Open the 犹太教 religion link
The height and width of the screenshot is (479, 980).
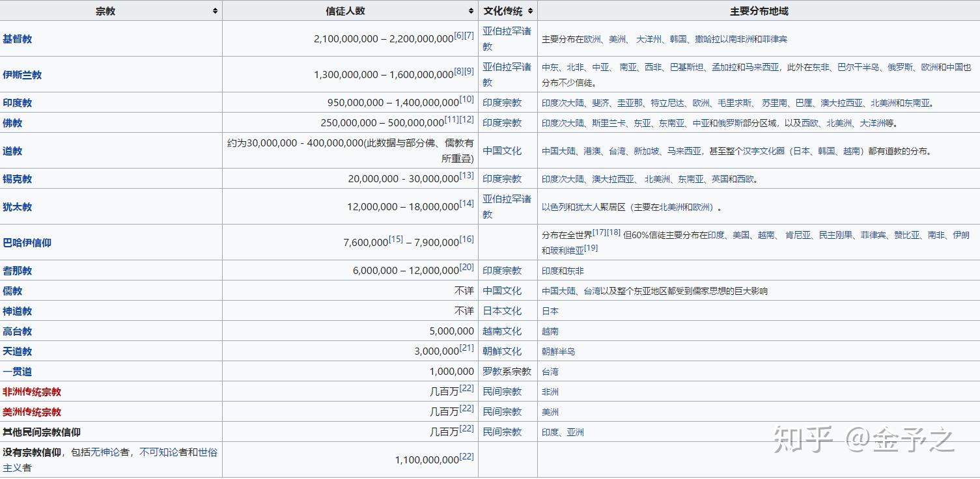[x=17, y=207]
